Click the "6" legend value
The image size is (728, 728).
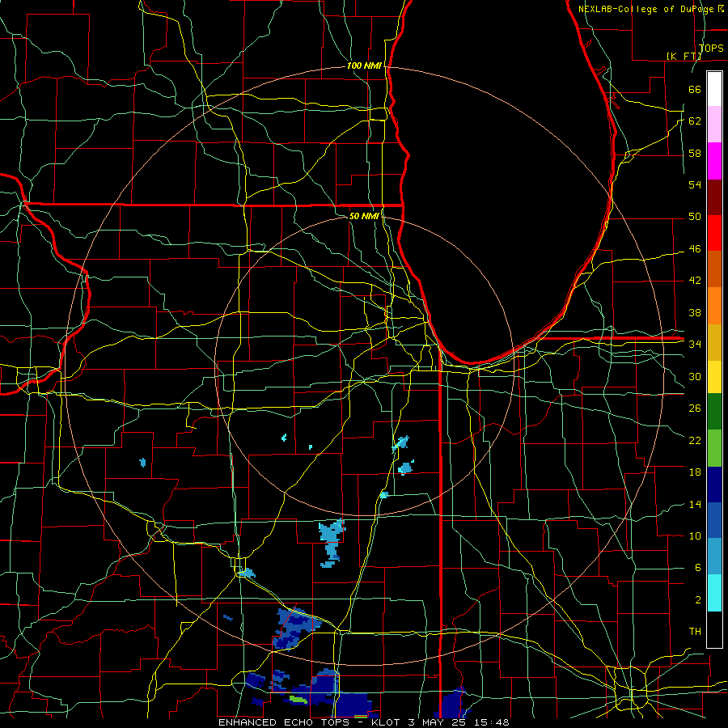click(x=698, y=568)
